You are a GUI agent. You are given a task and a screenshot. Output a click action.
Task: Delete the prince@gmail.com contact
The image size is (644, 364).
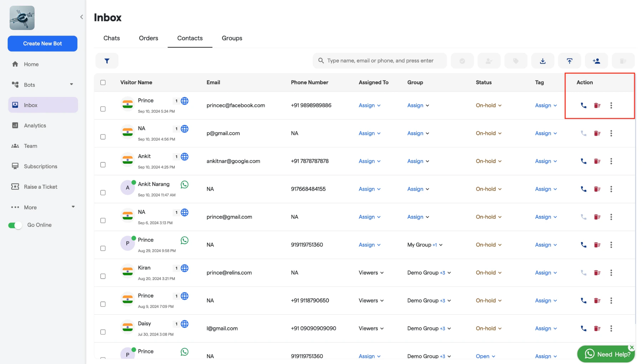(x=597, y=217)
